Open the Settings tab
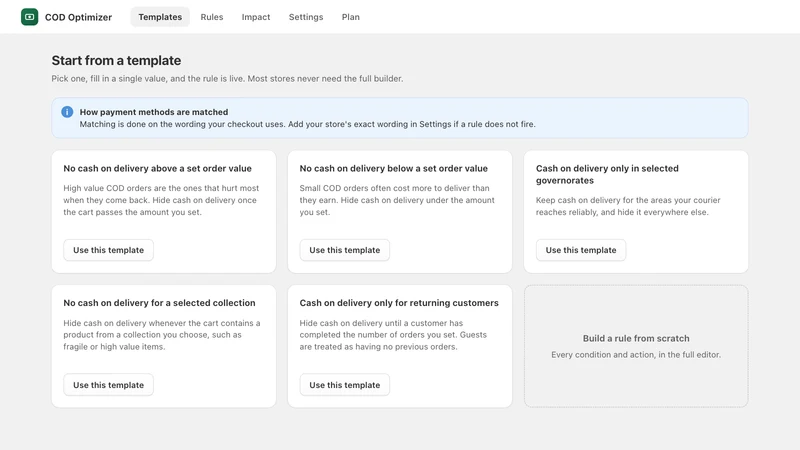 pos(306,17)
